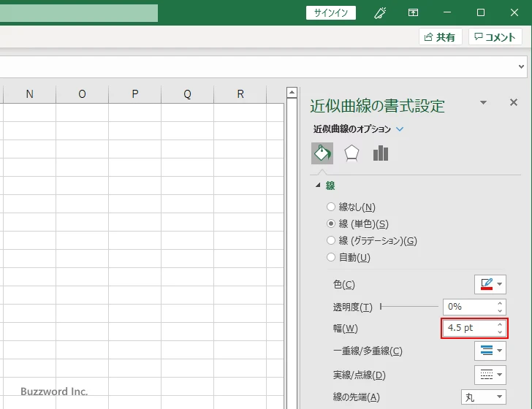
Task: Expand the formula bar chevron
Action: [x=522, y=66]
